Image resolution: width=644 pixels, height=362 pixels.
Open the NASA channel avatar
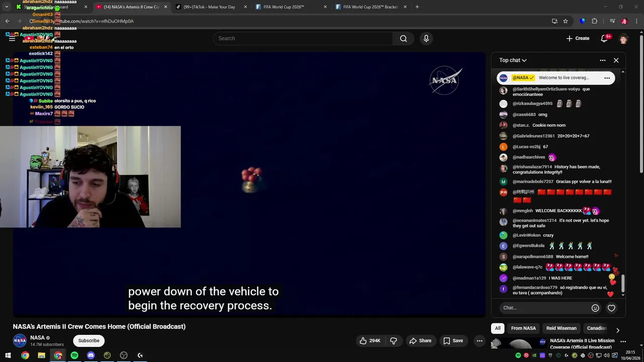click(x=20, y=341)
